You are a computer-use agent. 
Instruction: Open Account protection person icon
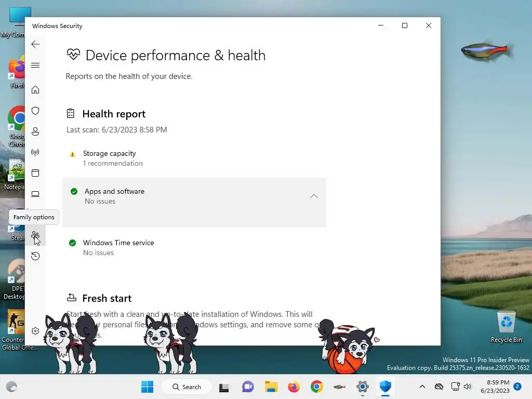pos(35,131)
